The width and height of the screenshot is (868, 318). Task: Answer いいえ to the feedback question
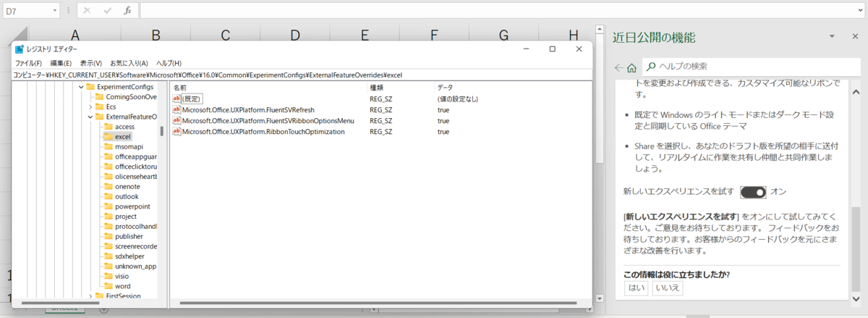(x=667, y=288)
